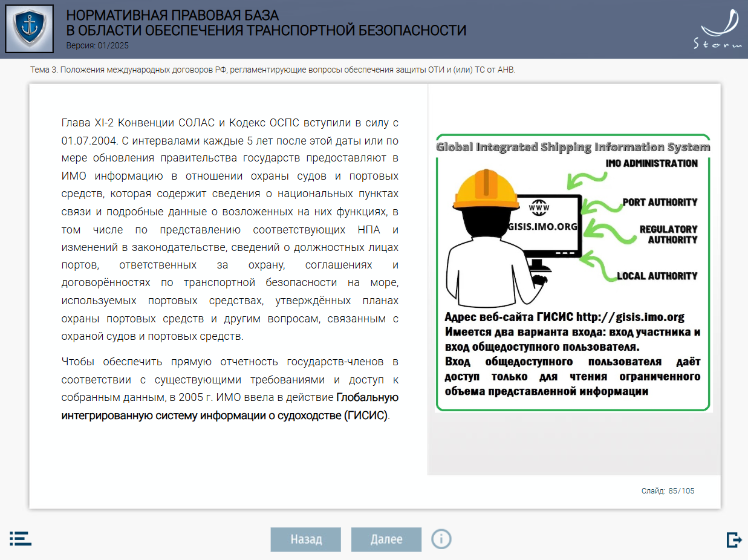Viewport: 748px width, 560px height.
Task: Click the GISIS.IMO.ORG label in the infographic
Action: pos(543,226)
